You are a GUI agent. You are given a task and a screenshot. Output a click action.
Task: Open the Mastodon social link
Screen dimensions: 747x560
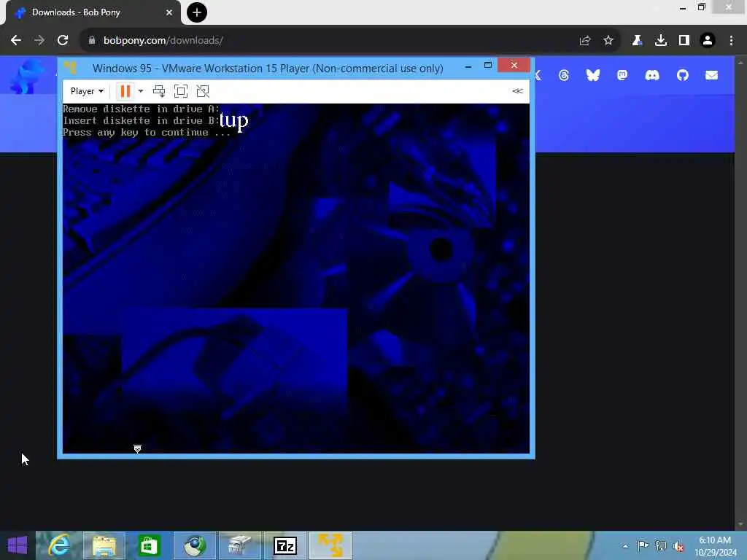click(x=622, y=75)
